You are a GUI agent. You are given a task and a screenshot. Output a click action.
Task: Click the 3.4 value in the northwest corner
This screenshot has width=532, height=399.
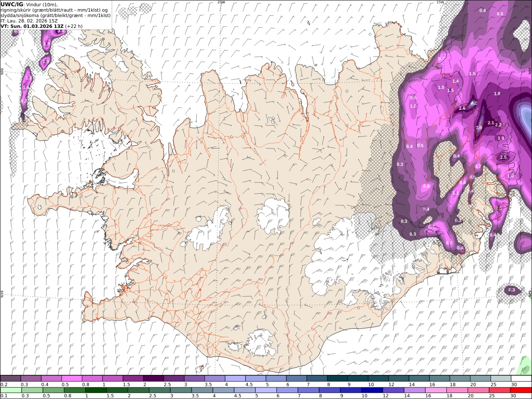pyautogui.click(x=61, y=31)
